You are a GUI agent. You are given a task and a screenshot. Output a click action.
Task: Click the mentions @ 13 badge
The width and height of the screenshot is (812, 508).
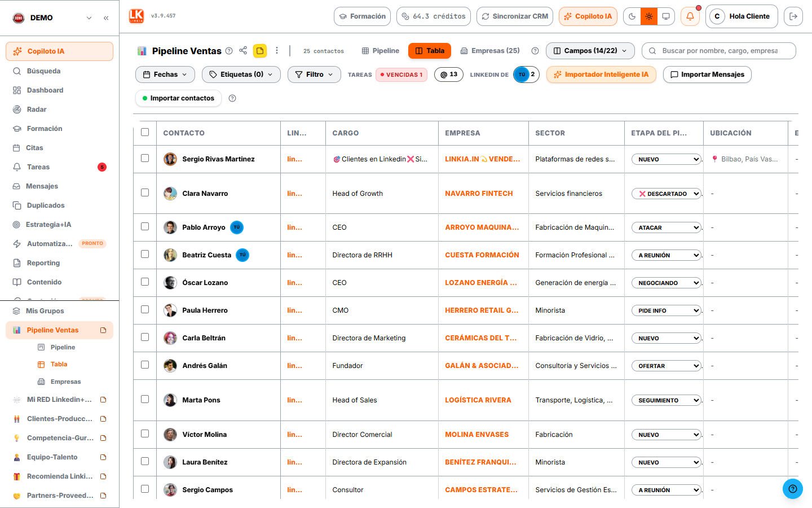pyautogui.click(x=449, y=75)
